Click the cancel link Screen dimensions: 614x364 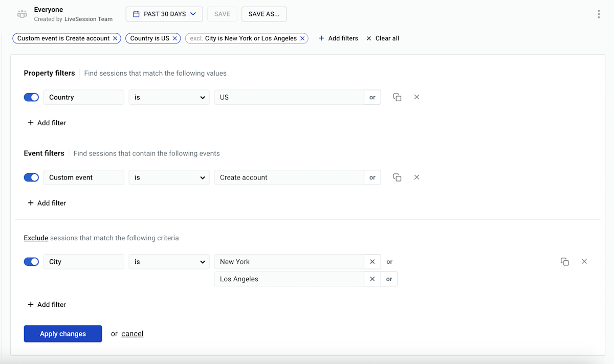[132, 334]
